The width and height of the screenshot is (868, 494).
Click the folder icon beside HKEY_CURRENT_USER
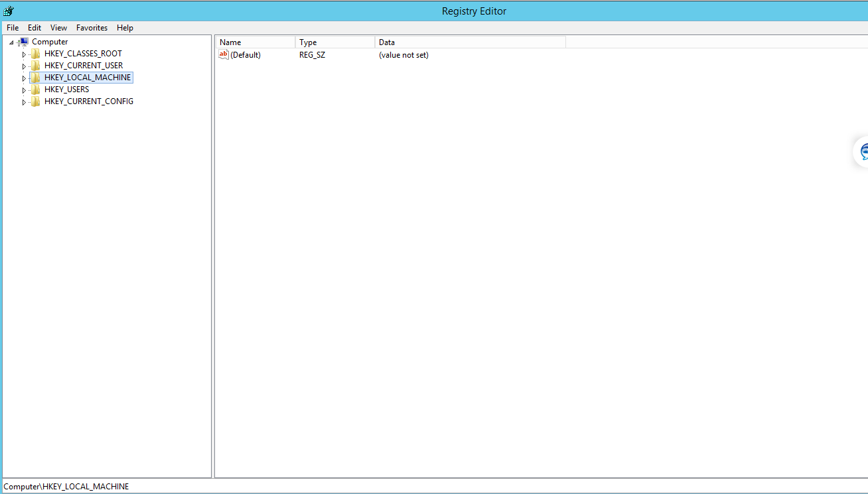click(35, 65)
